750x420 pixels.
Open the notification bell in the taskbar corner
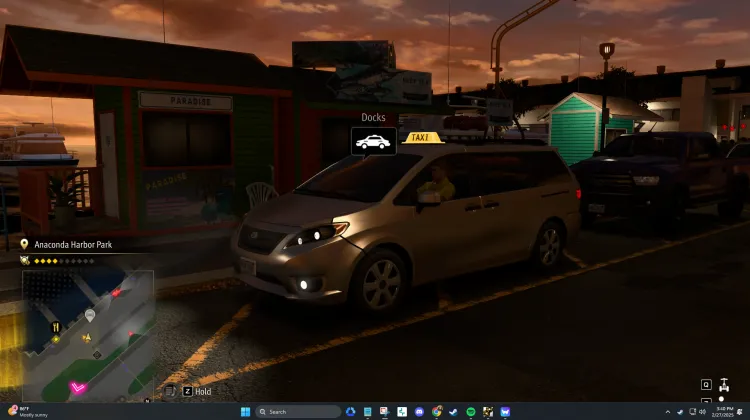[x=740, y=412]
